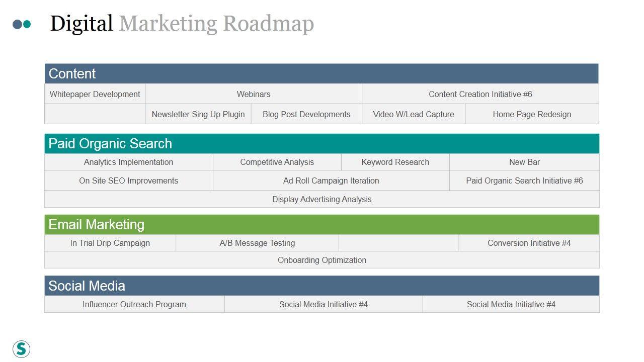Click the Keyword Research cell
The width and height of the screenshot is (644, 362).
coord(395,162)
